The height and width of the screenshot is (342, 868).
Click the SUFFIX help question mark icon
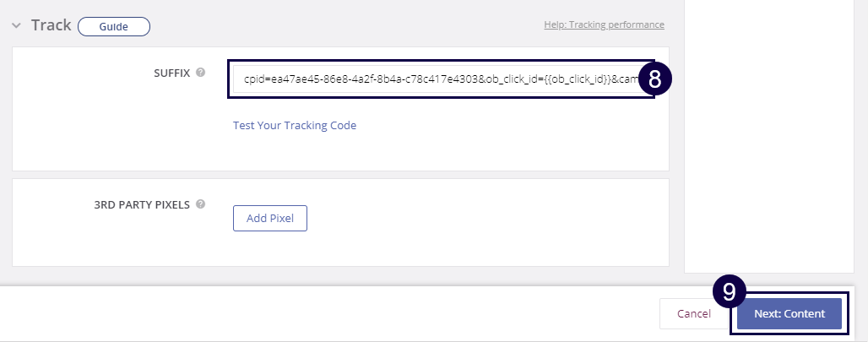click(201, 73)
